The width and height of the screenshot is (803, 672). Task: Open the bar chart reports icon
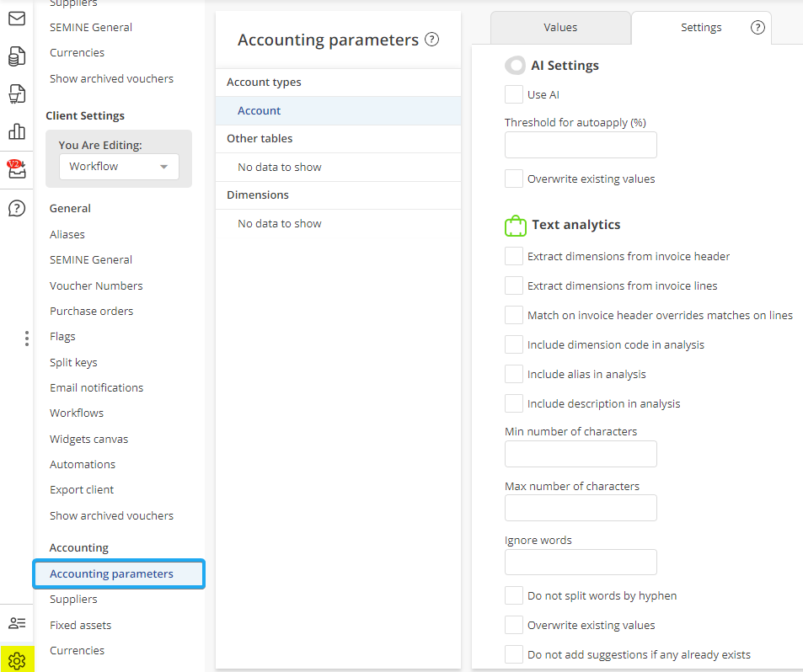point(17,131)
